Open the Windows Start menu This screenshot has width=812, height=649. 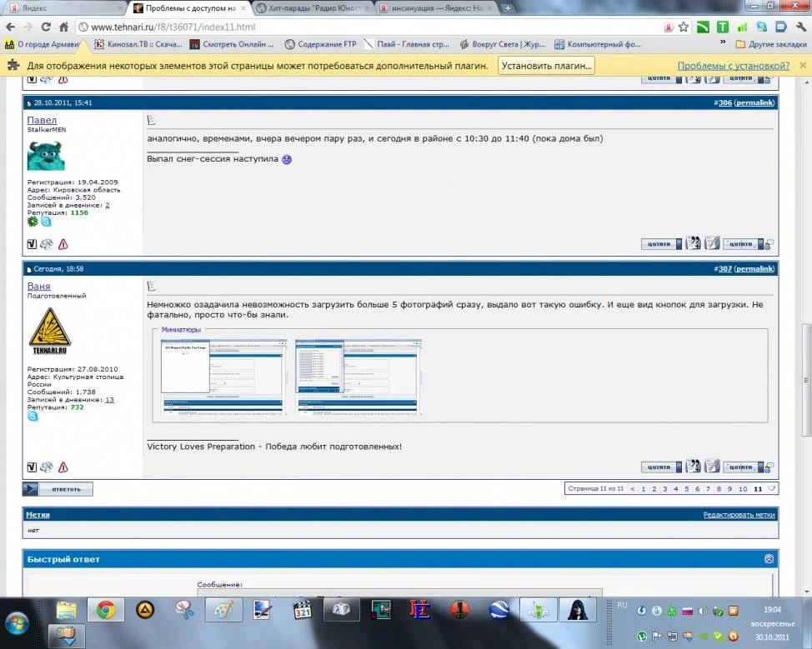[18, 623]
